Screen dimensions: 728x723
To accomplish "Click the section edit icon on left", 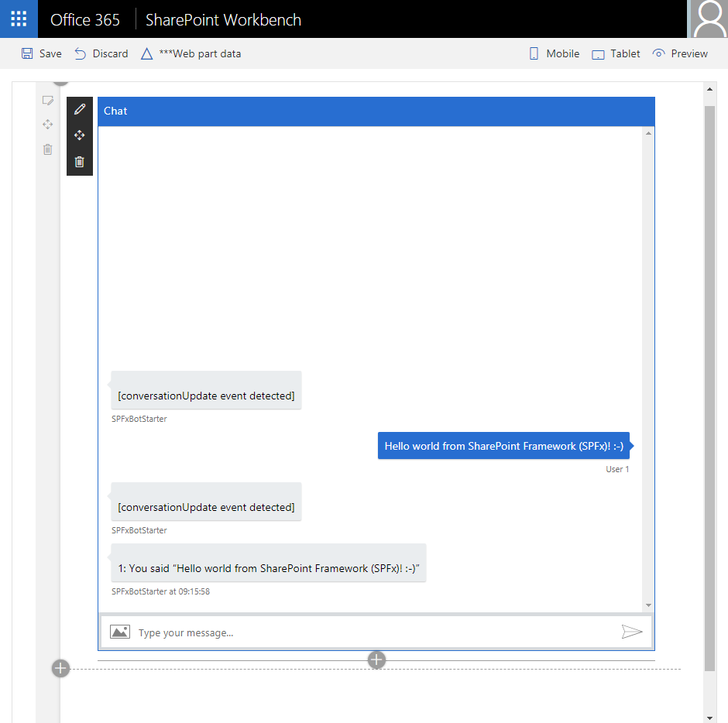I will point(48,101).
